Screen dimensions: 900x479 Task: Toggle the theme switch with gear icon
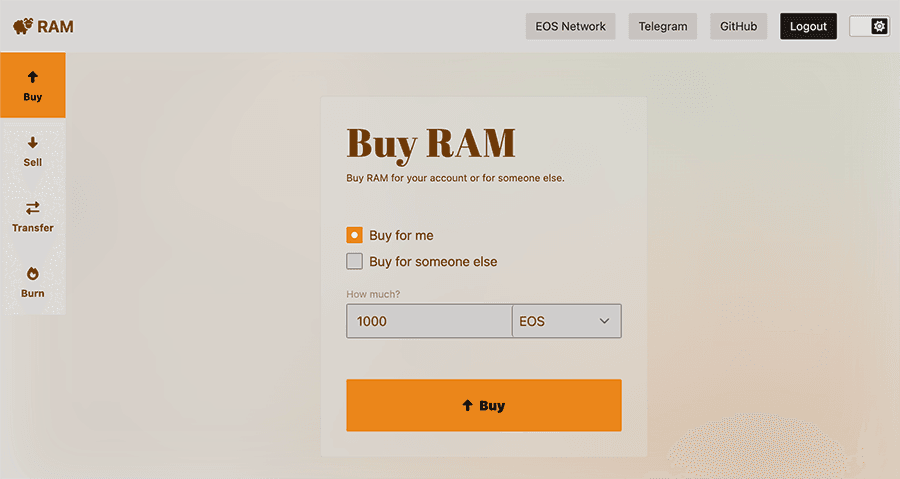coord(868,26)
